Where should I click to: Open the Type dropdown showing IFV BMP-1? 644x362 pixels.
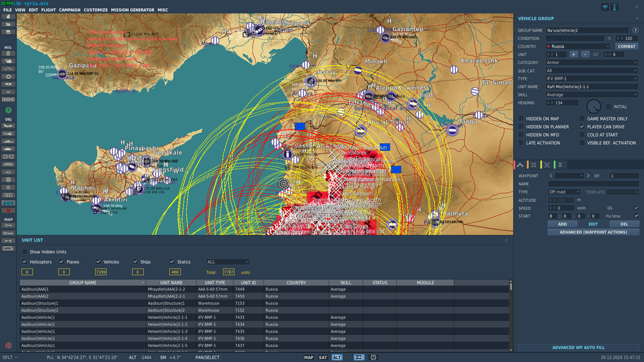[592, 79]
